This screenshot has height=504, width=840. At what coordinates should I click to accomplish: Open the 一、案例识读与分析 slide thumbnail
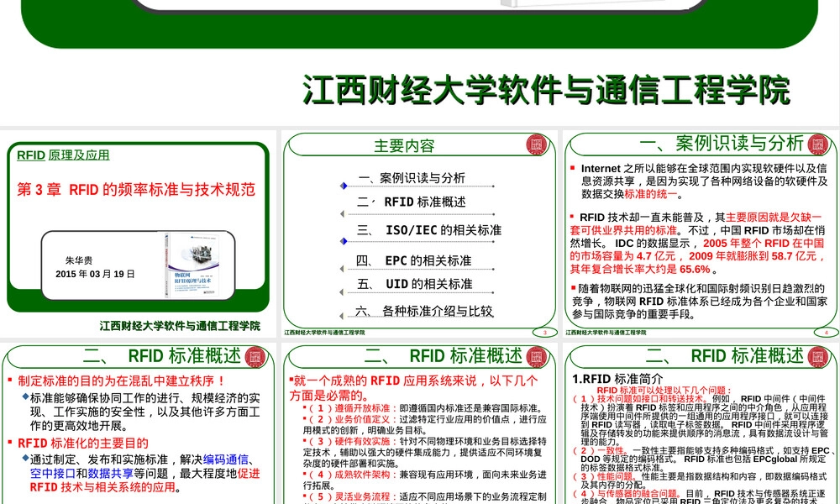[701, 234]
